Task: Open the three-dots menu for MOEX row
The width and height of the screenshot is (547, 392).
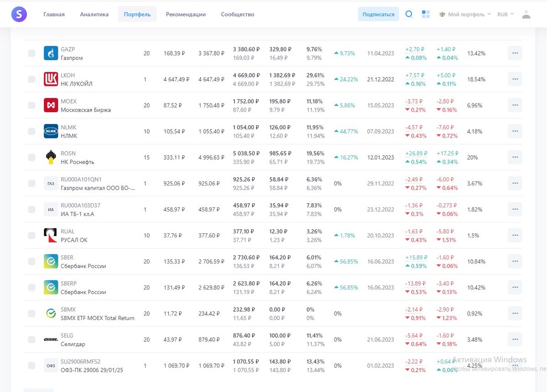Action: 515,105
